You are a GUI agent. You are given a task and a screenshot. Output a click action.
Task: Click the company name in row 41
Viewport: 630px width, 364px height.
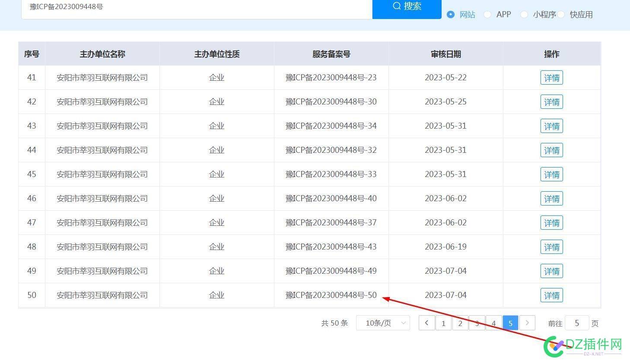point(102,78)
